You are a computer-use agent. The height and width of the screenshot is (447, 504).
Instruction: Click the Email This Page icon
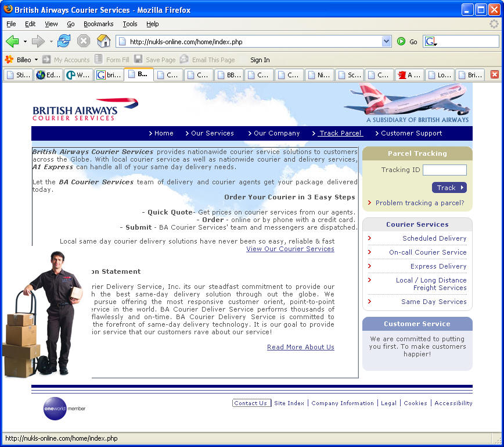[x=184, y=59]
